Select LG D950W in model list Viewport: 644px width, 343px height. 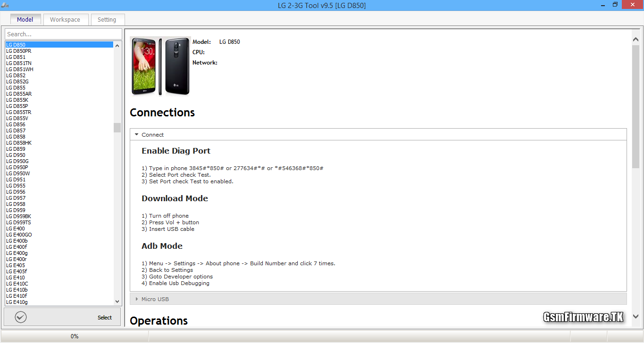click(x=59, y=173)
